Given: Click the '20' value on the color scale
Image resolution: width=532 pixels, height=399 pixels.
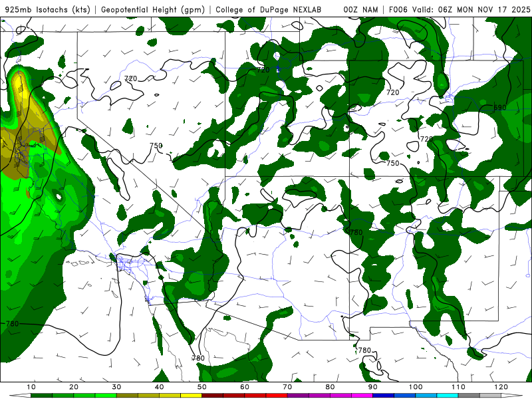Looking at the screenshot, I should 74,387.
